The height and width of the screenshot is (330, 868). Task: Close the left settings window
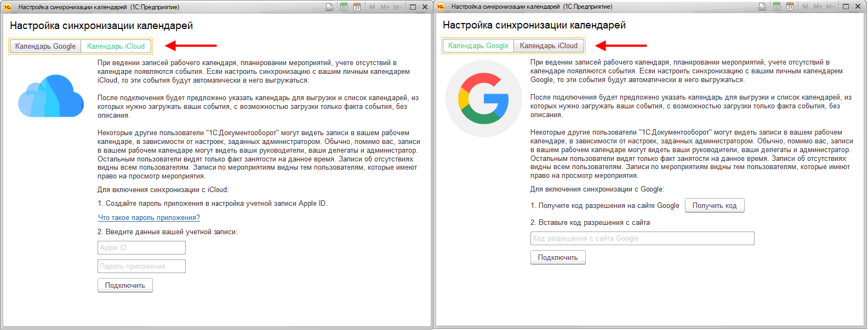(x=425, y=7)
